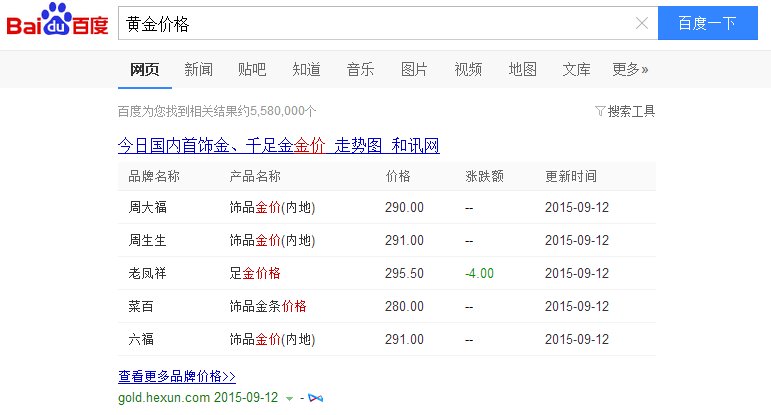Viewport: 771px width, 415px height.
Task: Go to the 知道 tab
Action: [x=306, y=69]
